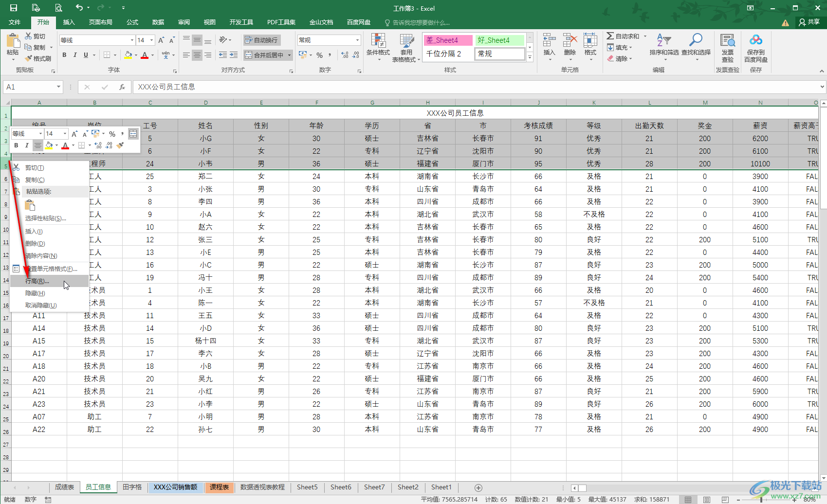Toggle Underline in the ribbon
The image size is (827, 504).
tap(86, 55)
